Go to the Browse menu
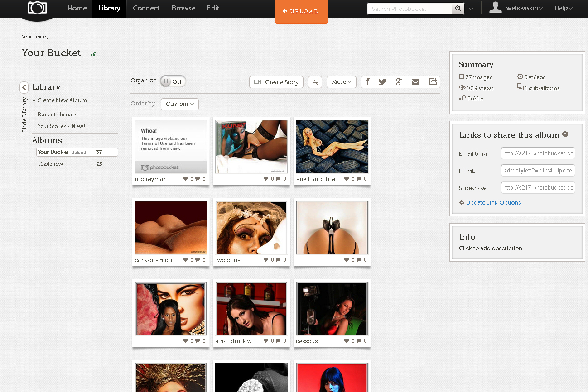Image resolution: width=588 pixels, height=392 pixels. tap(183, 8)
